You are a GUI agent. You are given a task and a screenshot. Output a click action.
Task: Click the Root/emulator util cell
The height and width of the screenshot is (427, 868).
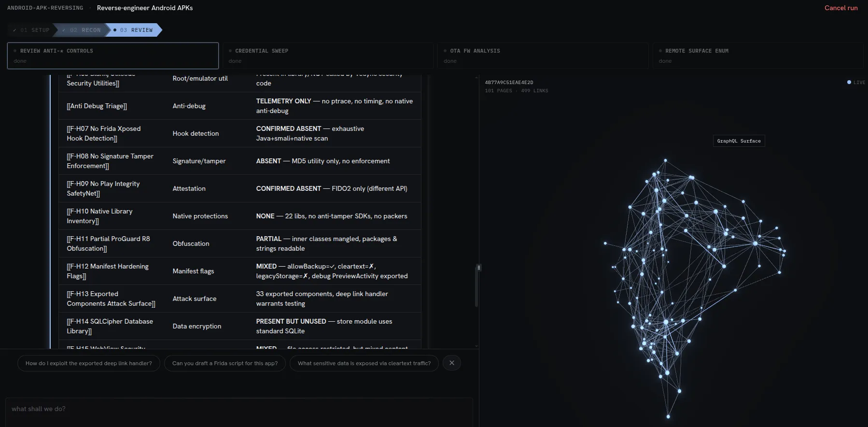point(200,78)
